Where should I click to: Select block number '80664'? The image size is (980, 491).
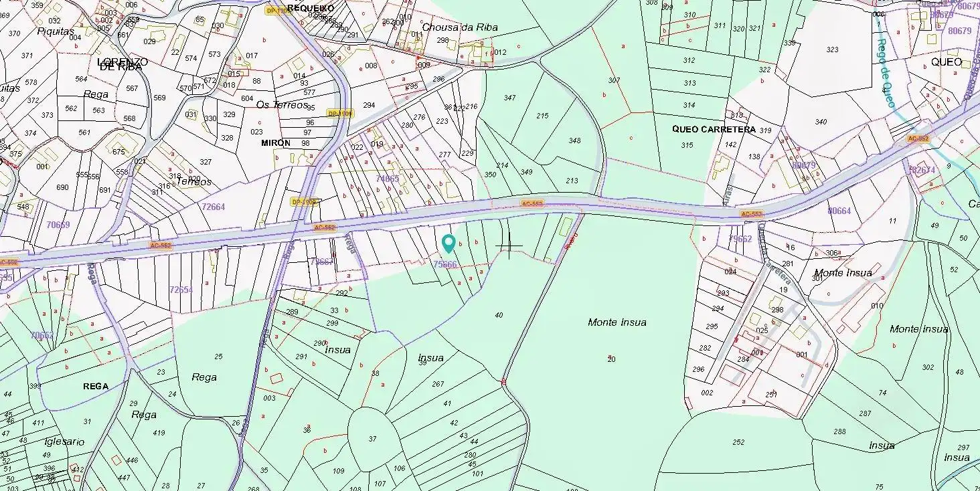839,211
